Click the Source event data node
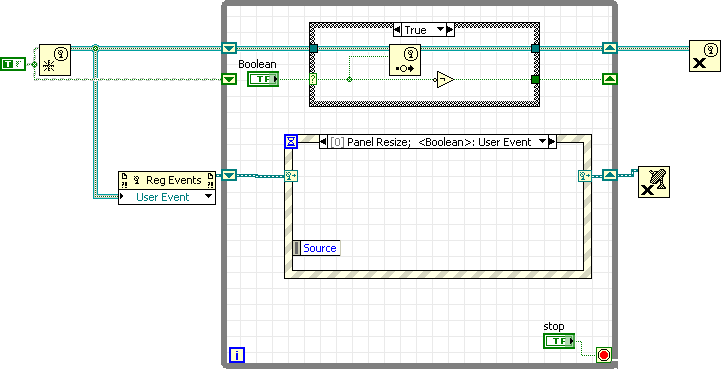This screenshot has width=721, height=369. (317, 248)
